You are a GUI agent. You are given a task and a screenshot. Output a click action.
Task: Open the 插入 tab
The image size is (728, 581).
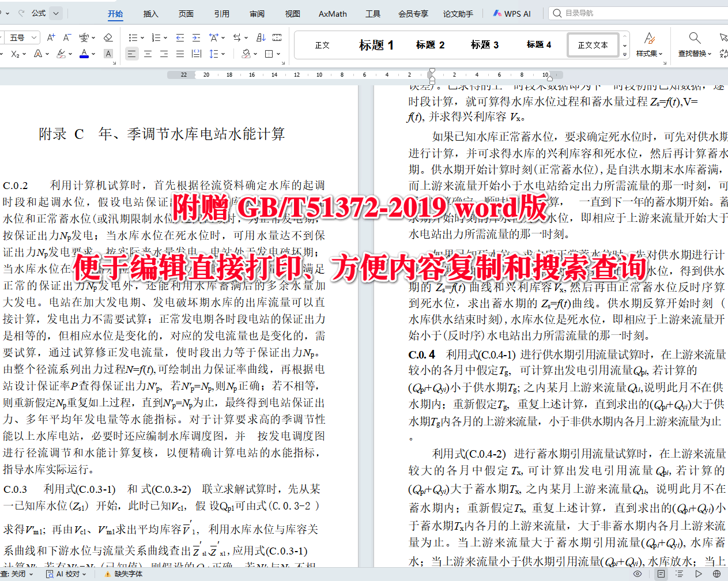pyautogui.click(x=150, y=14)
